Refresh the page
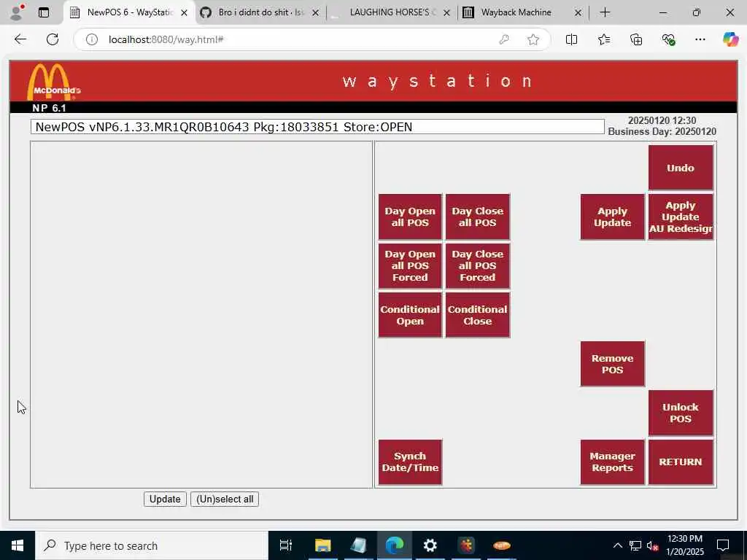 click(53, 39)
